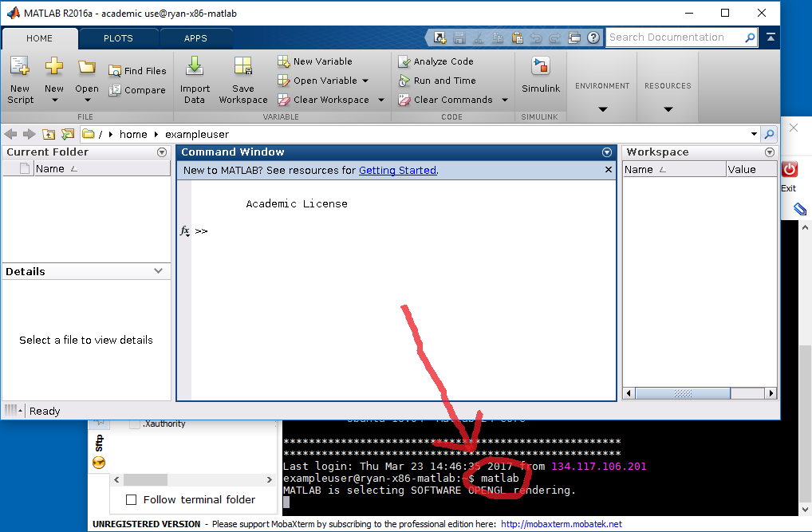This screenshot has width=812, height=532.
Task: Clear Workspace variables
Action: pos(323,100)
